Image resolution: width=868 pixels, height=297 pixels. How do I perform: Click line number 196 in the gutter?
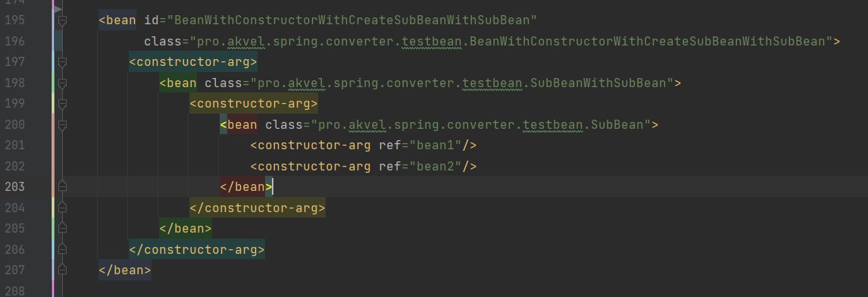point(15,42)
